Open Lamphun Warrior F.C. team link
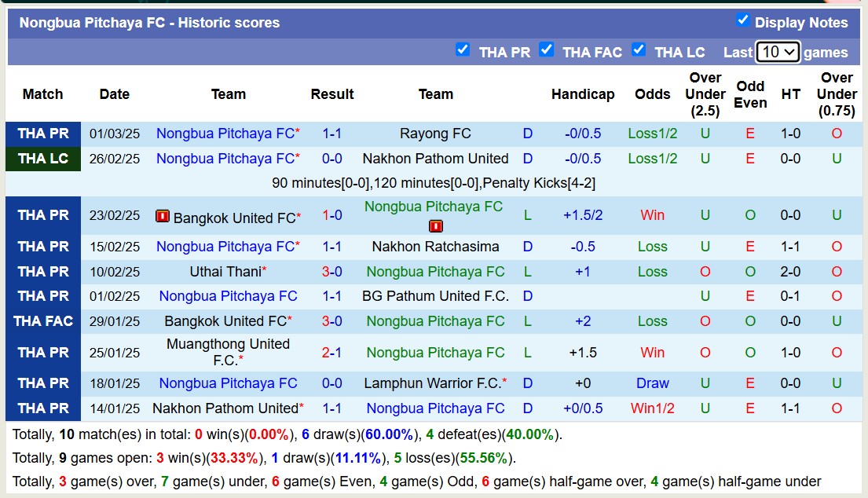 pos(432,383)
